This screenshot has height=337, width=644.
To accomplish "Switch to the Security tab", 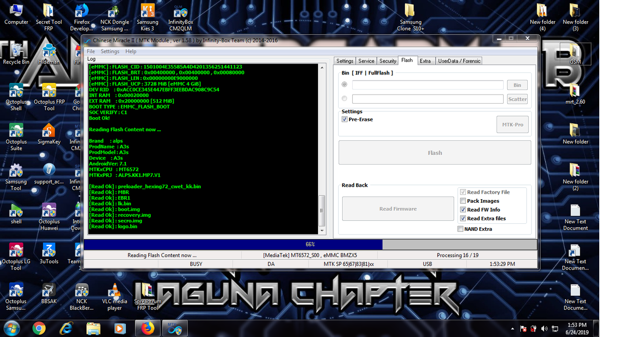I will tap(388, 61).
